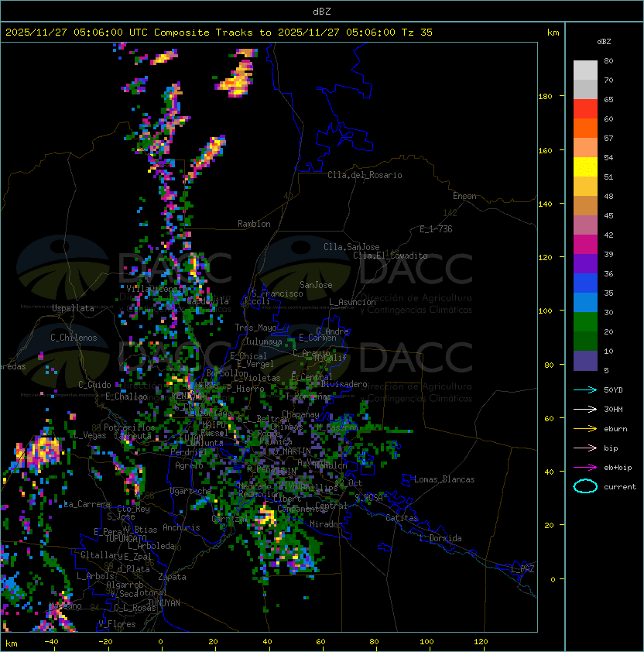Click the 'km' unit label at top right
Viewport: 644px width, 652px height.
553,33
